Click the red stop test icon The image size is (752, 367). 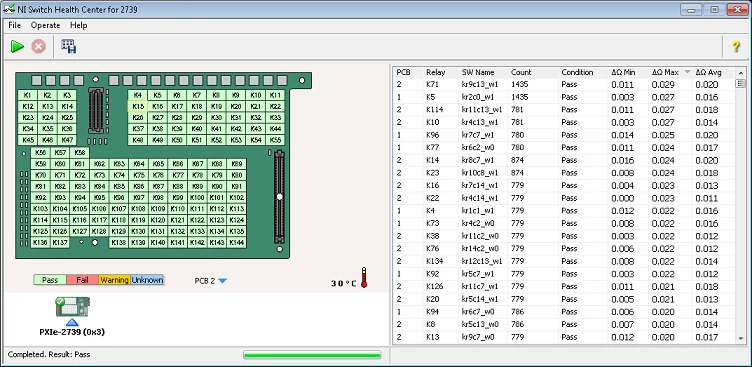tap(39, 47)
